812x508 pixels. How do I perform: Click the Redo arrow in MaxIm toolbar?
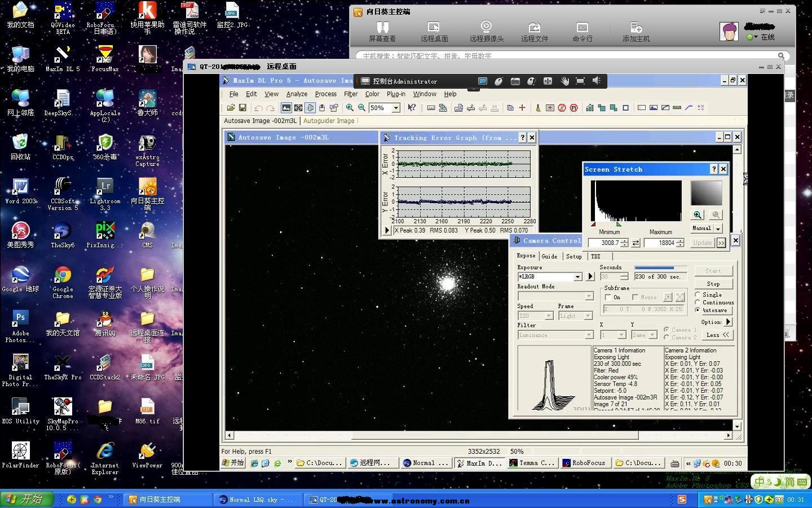(270, 108)
